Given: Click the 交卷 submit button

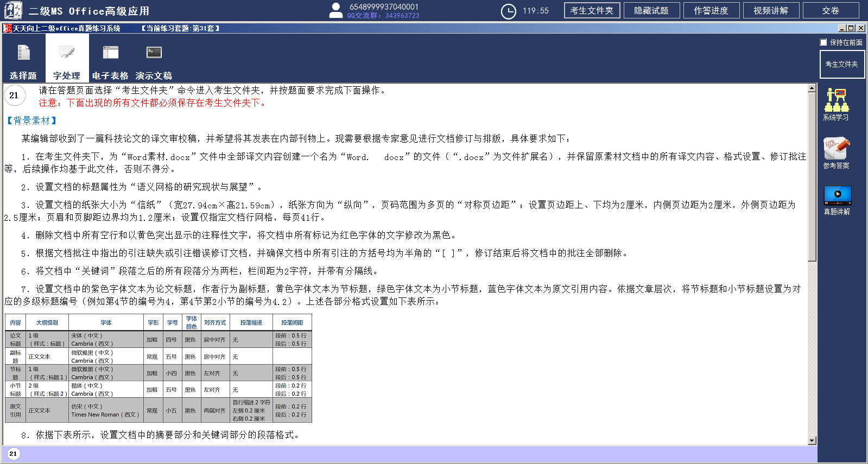Looking at the screenshot, I should click(x=831, y=10).
